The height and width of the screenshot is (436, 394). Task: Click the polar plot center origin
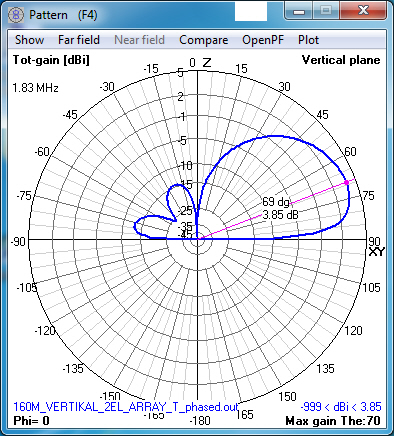[x=198, y=239]
